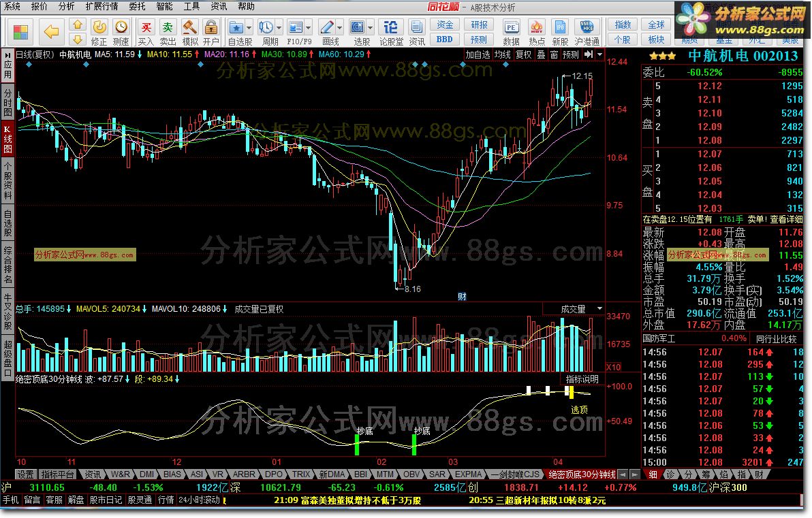Expand the 画线 dropdown arrow

pos(340,28)
